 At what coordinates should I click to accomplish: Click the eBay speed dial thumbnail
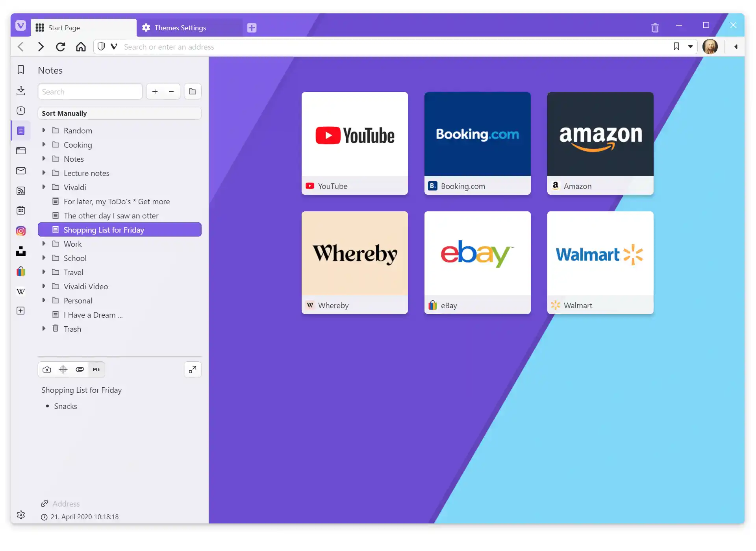point(477,262)
